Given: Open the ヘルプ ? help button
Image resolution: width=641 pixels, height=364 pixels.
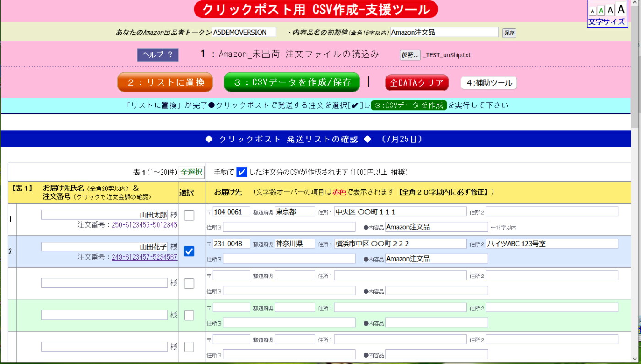Looking at the screenshot, I should [158, 54].
